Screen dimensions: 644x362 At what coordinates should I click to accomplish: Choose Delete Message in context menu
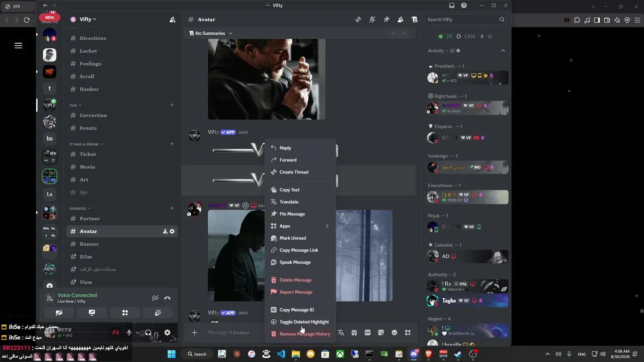tap(300, 280)
